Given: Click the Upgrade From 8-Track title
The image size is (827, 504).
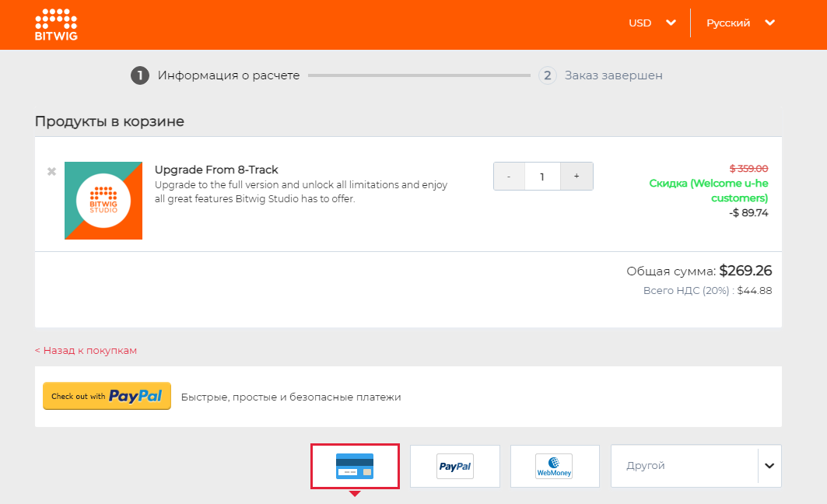Looking at the screenshot, I should point(216,170).
